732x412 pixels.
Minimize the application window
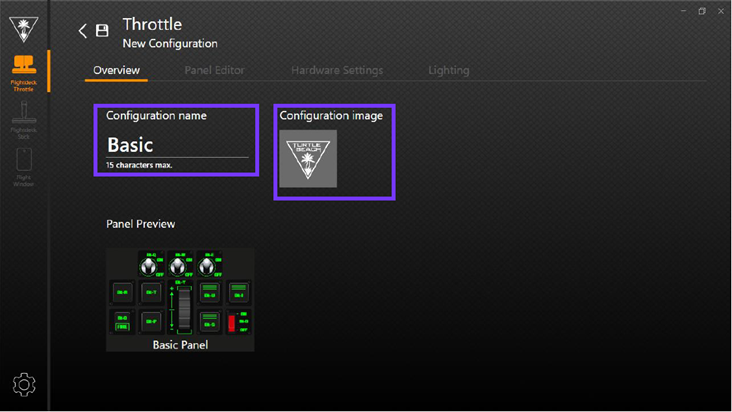pyautogui.click(x=683, y=11)
